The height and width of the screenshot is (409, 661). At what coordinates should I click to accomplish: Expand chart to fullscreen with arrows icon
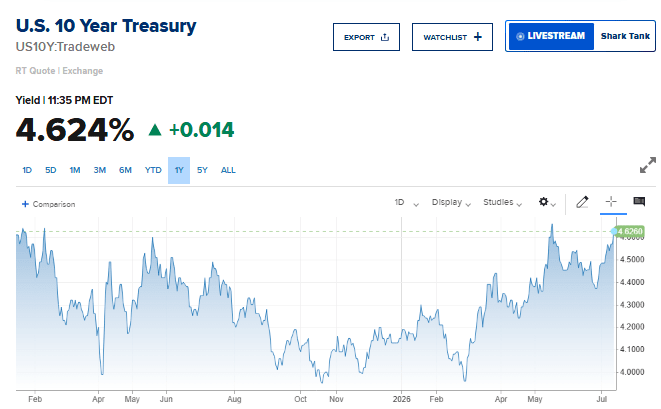[648, 165]
